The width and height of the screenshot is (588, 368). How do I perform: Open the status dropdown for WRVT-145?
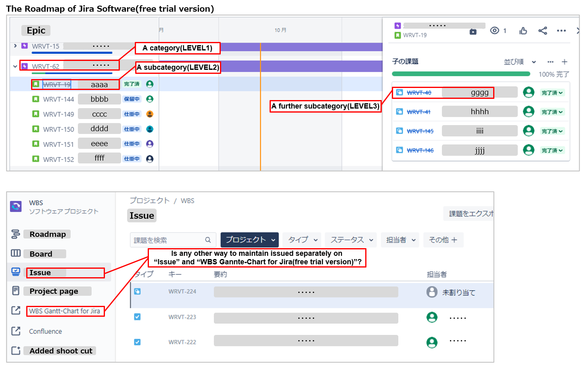(552, 131)
